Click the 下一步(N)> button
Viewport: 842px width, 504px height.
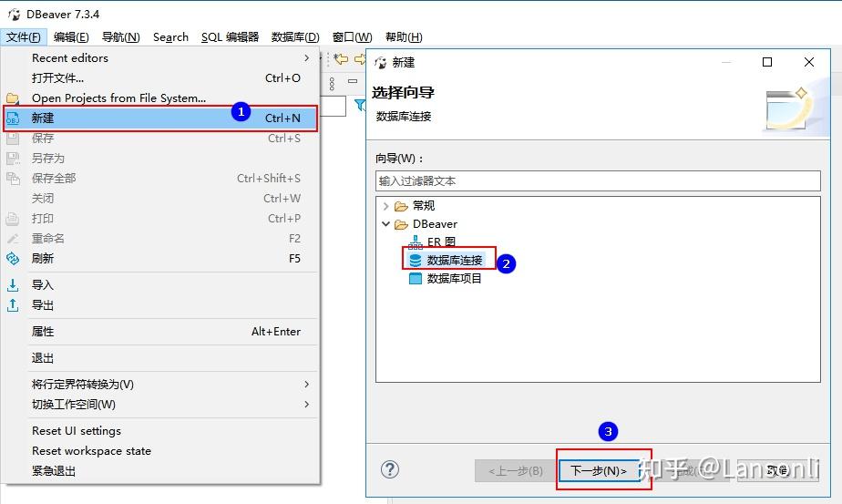point(599,470)
